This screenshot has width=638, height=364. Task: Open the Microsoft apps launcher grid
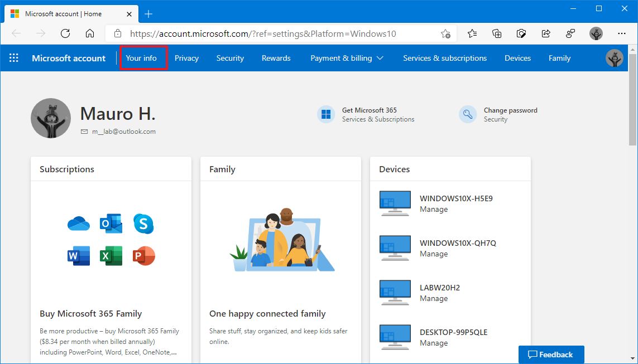pos(14,58)
